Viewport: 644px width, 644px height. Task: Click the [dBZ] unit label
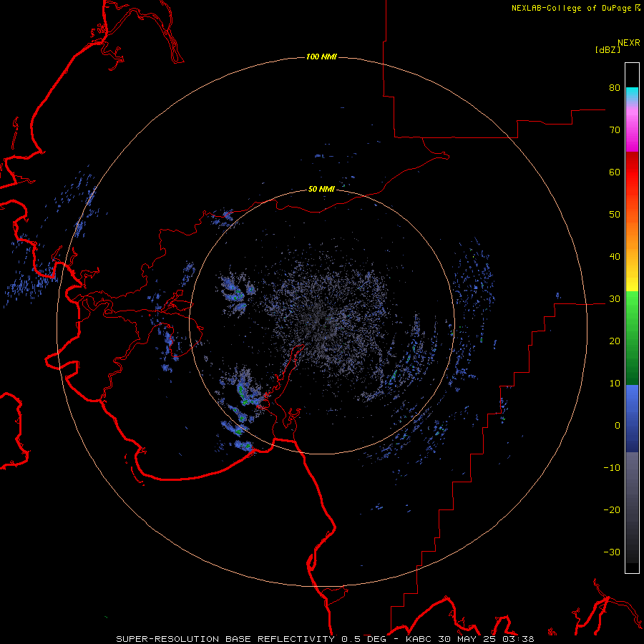[x=608, y=49]
